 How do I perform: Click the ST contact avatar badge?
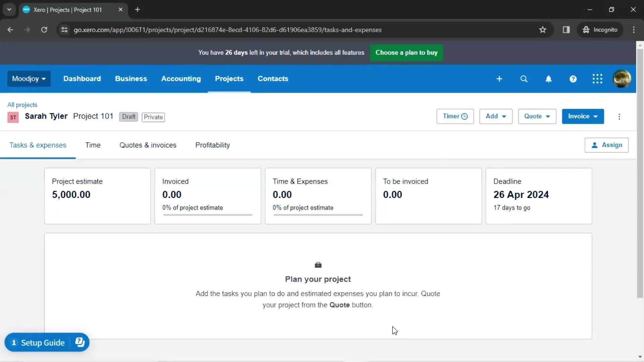tap(13, 117)
